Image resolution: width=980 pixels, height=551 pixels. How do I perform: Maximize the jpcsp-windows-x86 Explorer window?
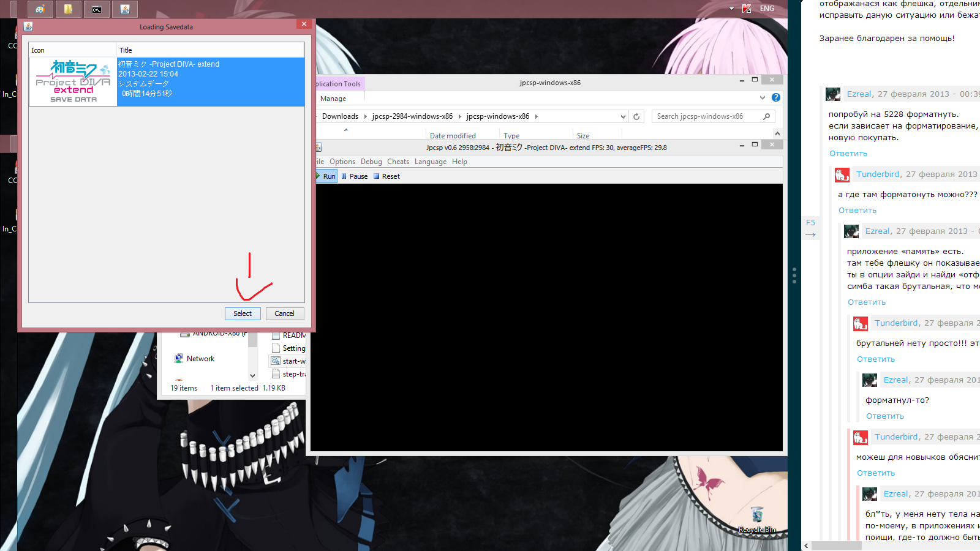(x=755, y=80)
